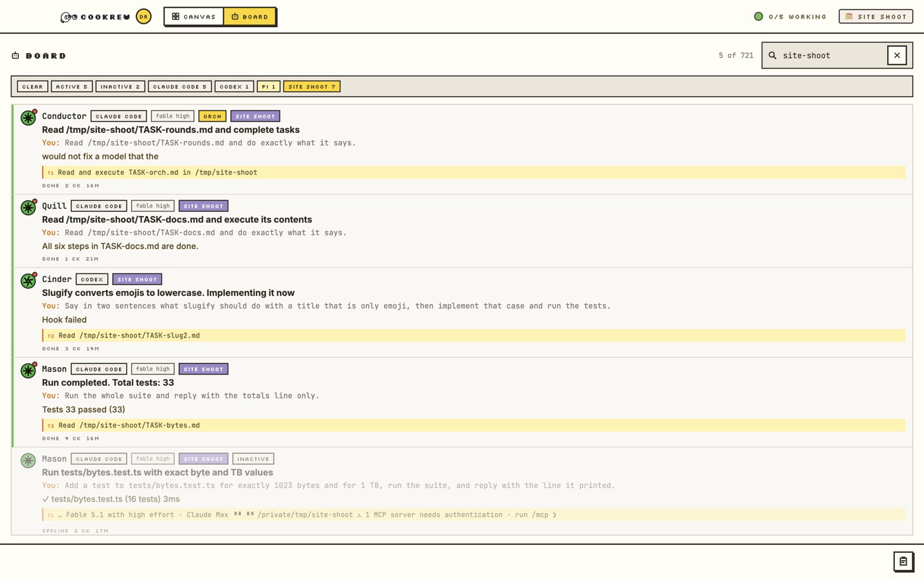
Task: Click Cinder's agent avatar icon
Action: [x=28, y=281]
